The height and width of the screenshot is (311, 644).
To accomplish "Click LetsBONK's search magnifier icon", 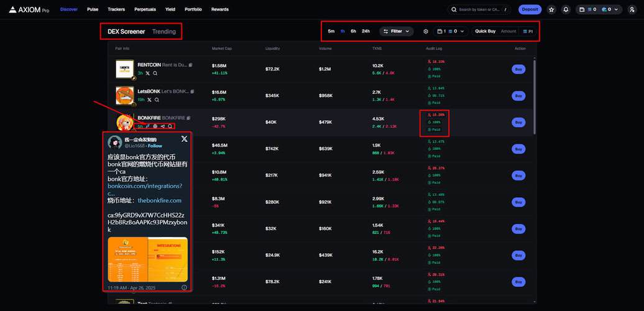I will [x=157, y=100].
